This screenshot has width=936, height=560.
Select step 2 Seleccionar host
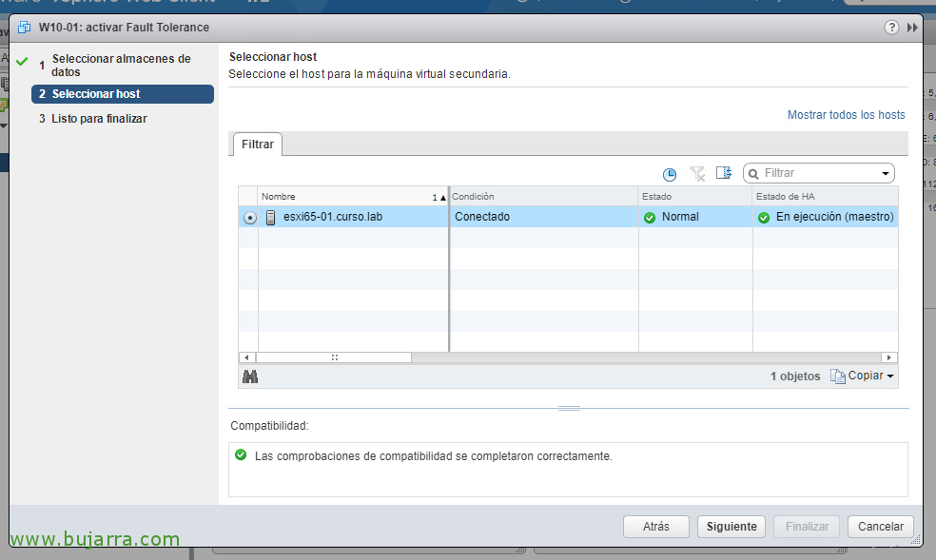pos(123,94)
